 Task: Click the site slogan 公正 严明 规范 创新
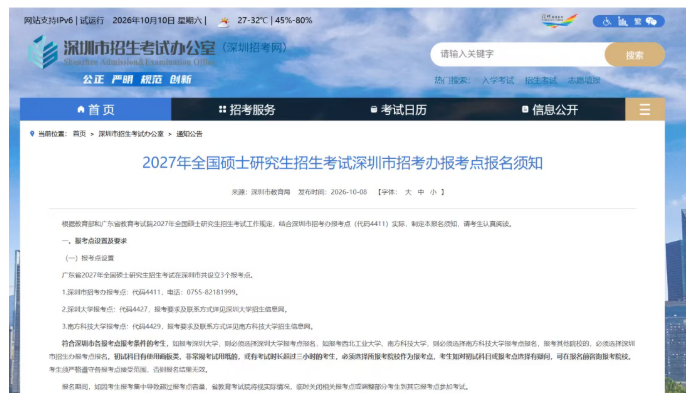(137, 80)
